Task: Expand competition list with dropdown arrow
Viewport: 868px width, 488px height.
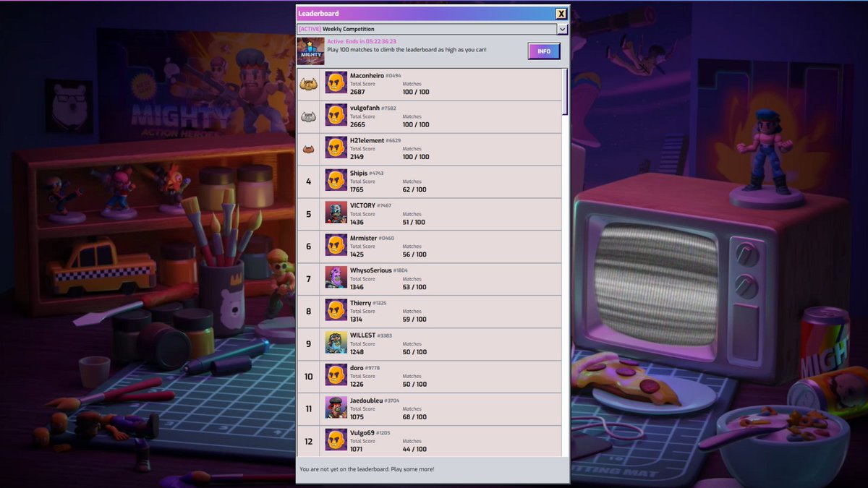Action: coord(562,29)
